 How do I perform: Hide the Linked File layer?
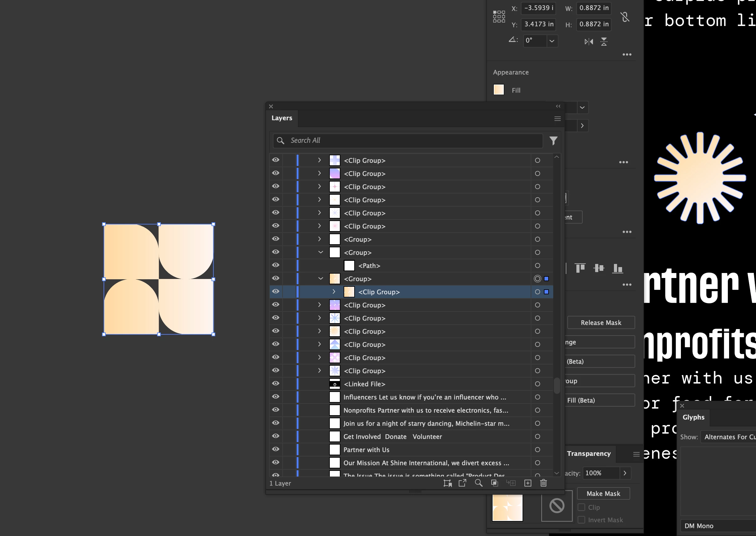point(276,384)
